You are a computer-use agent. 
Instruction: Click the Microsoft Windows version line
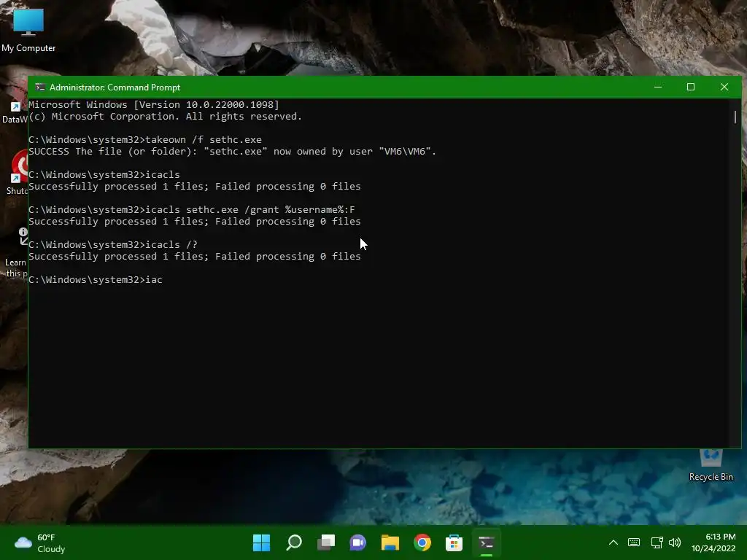tap(154, 105)
